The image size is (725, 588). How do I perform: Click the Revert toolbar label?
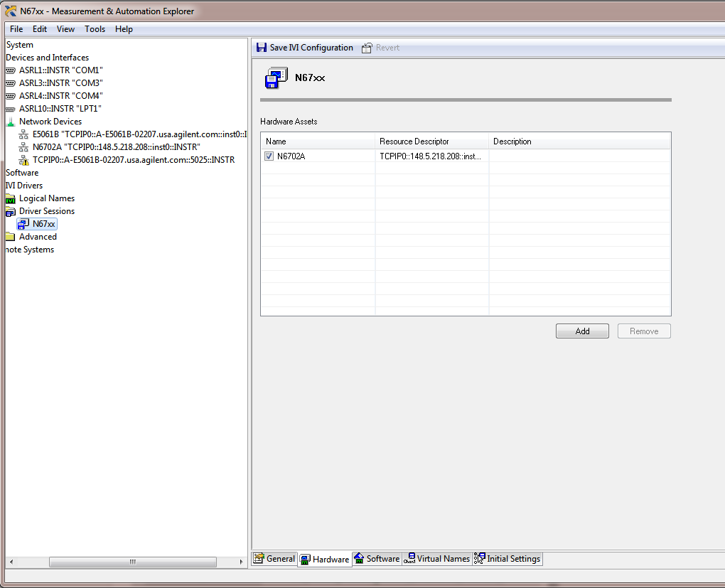pyautogui.click(x=387, y=48)
